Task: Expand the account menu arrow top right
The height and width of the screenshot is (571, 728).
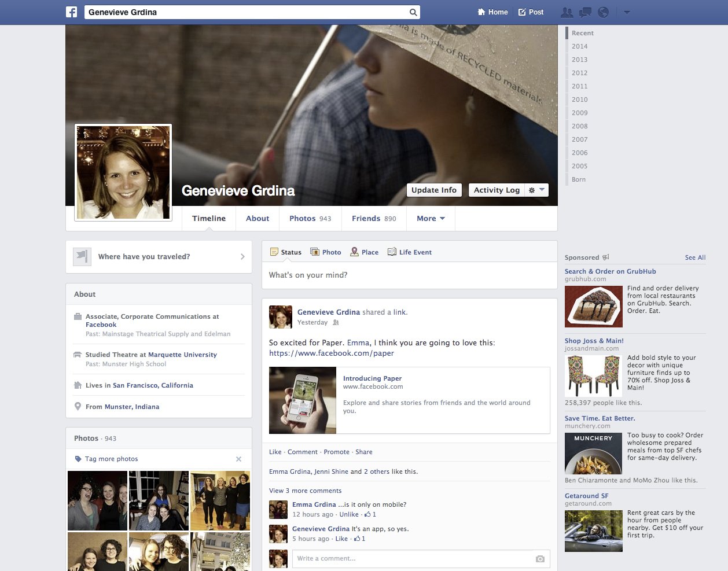Action: (x=627, y=12)
